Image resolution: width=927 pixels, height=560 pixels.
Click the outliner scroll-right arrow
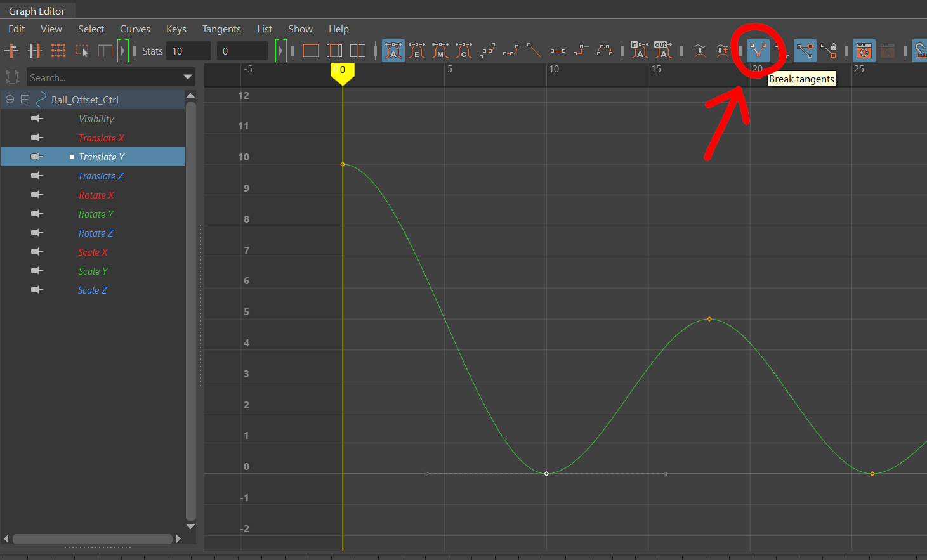[178, 538]
